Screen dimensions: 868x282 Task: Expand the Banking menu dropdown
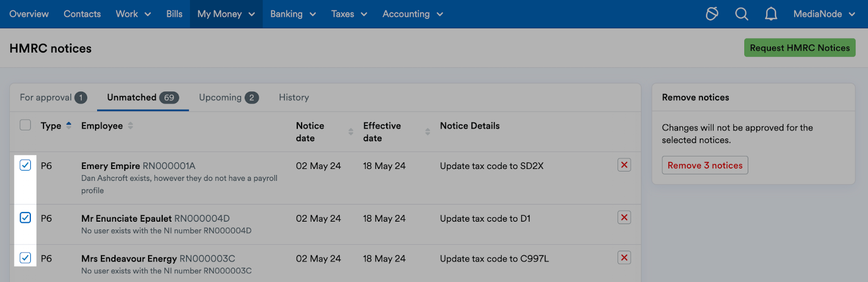coord(293,14)
